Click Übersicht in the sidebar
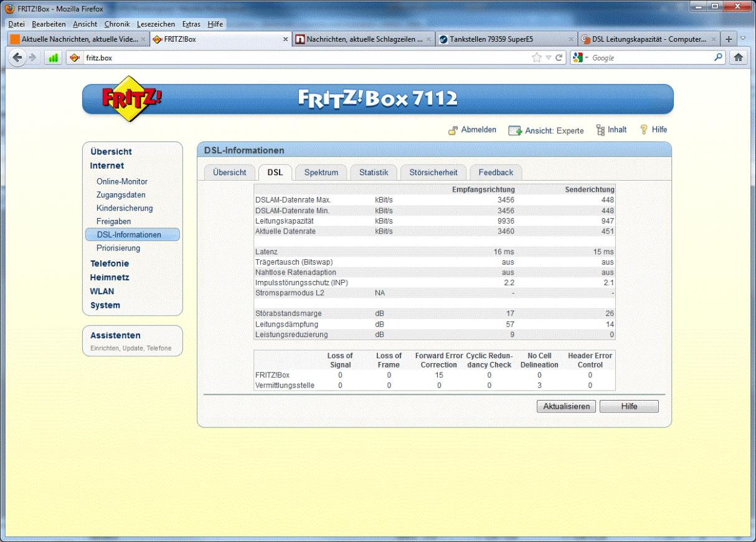The image size is (756, 542). [111, 151]
